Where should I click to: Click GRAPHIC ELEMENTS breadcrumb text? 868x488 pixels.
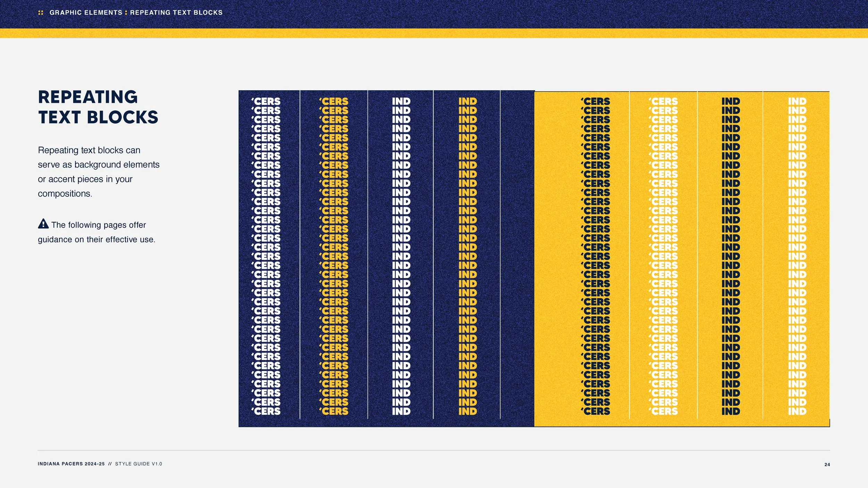click(86, 12)
